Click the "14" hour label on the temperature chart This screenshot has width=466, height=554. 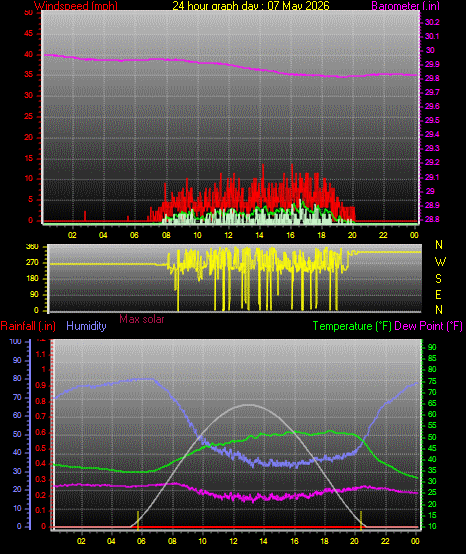(263, 541)
